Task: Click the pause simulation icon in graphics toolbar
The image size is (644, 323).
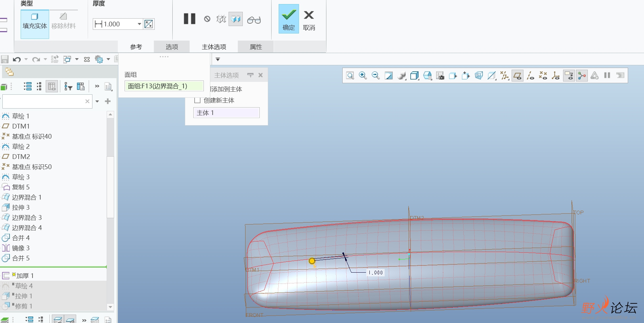Action: click(607, 75)
